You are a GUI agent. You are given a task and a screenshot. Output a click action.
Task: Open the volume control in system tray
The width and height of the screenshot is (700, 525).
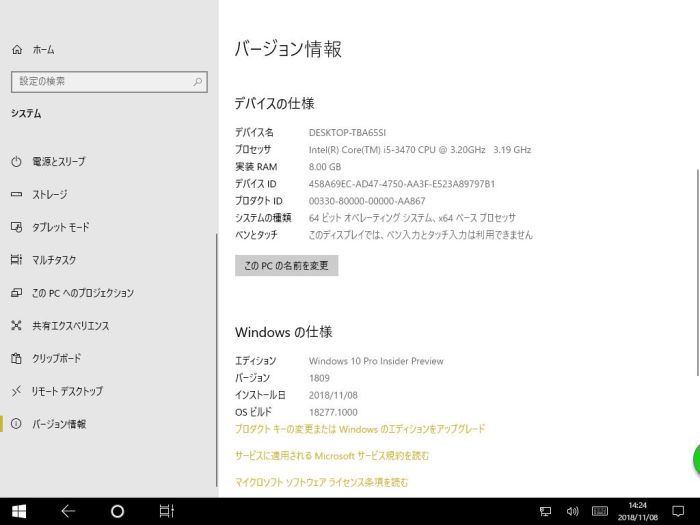pos(573,511)
